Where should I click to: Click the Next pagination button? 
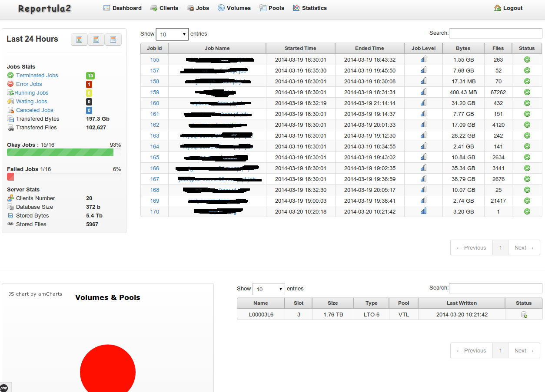tap(524, 247)
